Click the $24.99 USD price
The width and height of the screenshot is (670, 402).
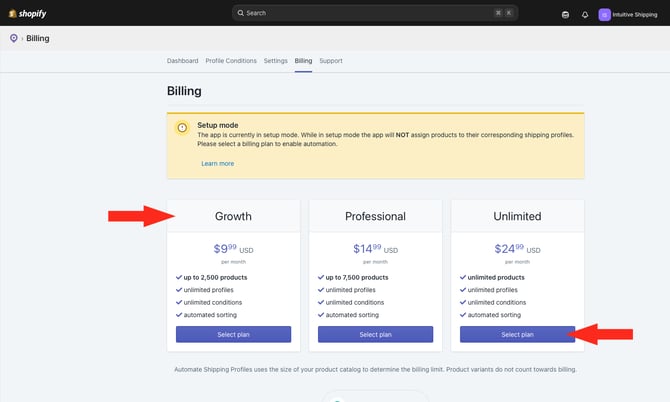click(517, 249)
